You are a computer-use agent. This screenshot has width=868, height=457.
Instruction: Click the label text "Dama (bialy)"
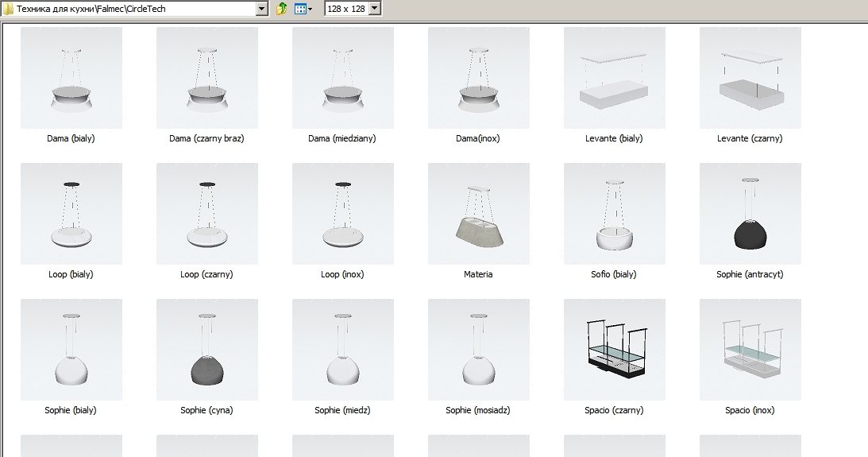(71, 138)
